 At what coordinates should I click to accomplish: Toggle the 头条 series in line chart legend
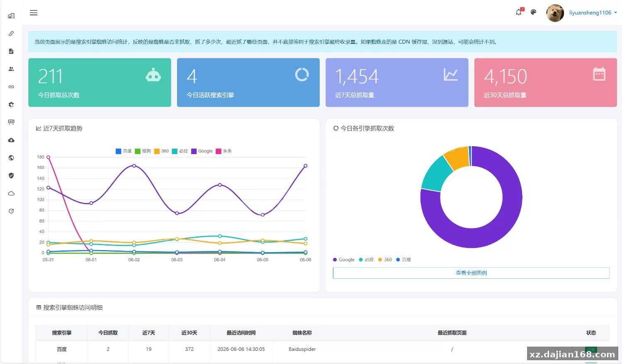coord(224,151)
